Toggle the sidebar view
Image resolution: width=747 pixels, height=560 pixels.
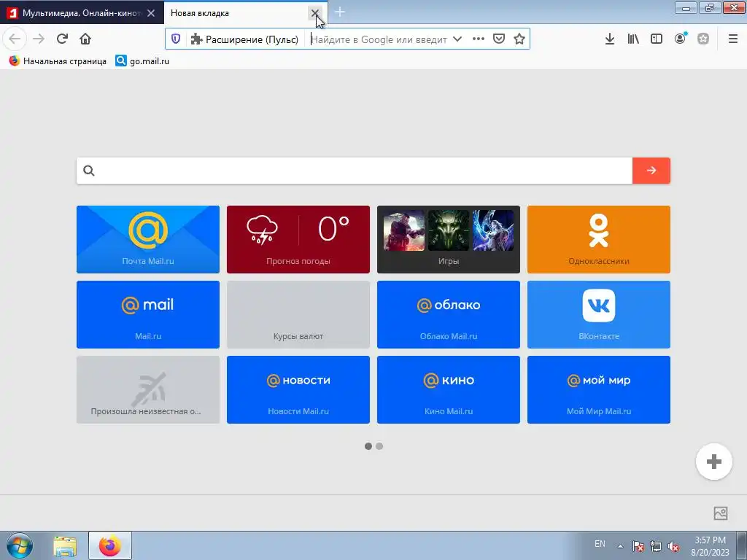[x=657, y=39]
